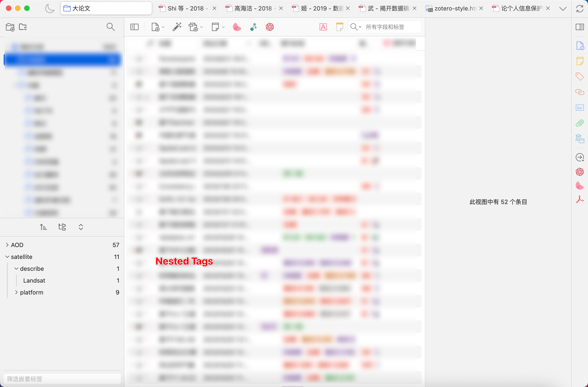Open the tab list dropdown arrow

[563, 9]
